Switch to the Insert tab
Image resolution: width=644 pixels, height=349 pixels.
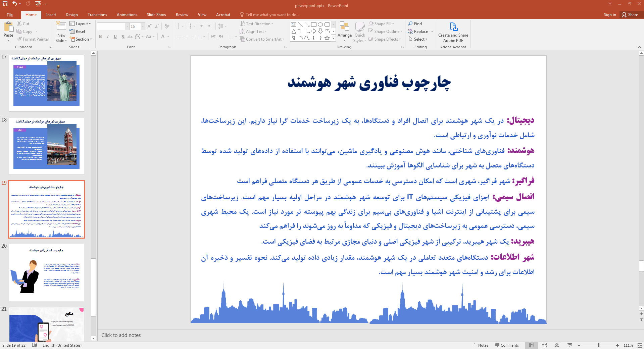(51, 15)
